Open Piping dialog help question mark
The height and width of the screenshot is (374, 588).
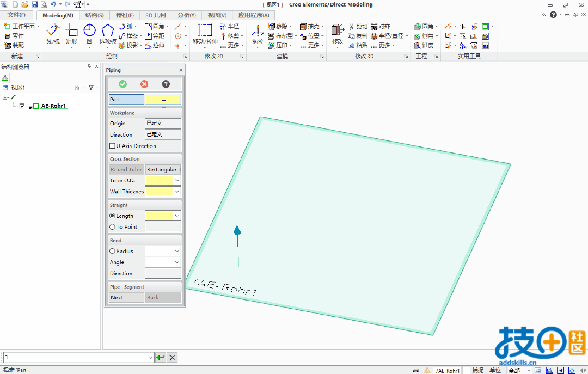166,84
